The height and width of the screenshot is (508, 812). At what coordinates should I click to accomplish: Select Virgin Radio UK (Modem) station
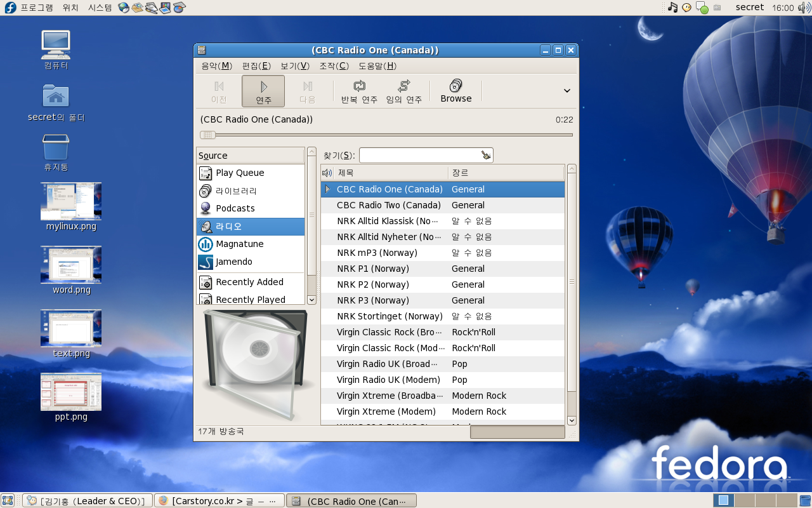[443, 380]
